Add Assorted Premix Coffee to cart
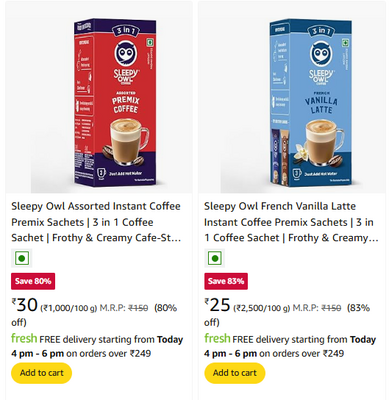389x400 pixels. tap(42, 373)
